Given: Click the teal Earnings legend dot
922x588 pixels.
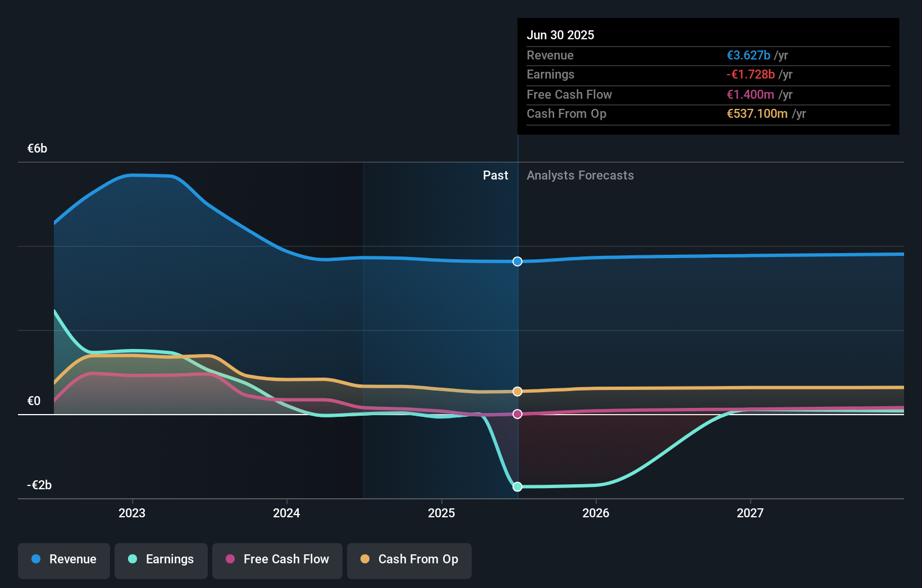Looking at the screenshot, I should point(131,559).
